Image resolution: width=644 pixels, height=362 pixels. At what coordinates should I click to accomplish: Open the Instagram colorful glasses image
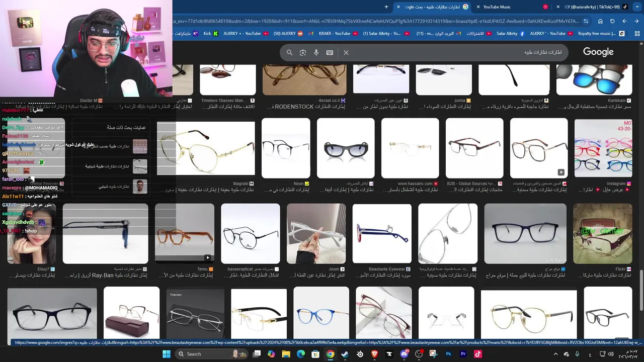click(x=603, y=149)
